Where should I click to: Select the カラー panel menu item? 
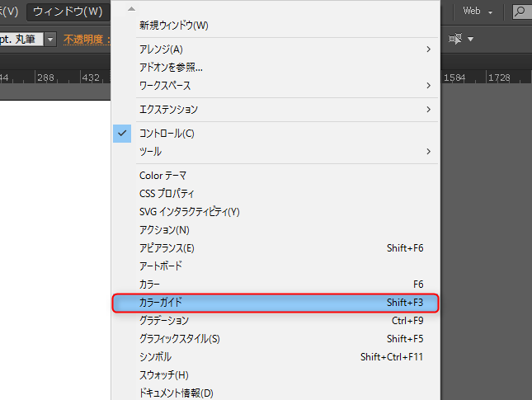150,284
